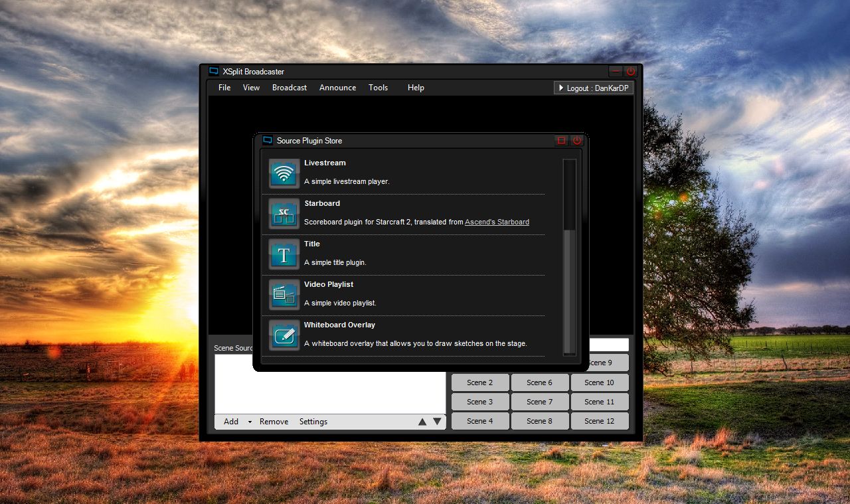The width and height of the screenshot is (850, 504).
Task: Move scene source down with down arrow
Action: [437, 422]
